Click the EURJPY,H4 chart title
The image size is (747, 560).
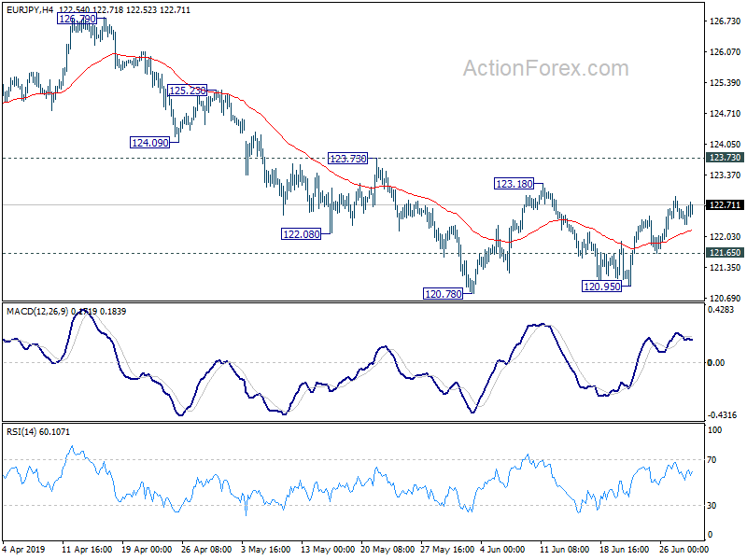click(x=30, y=9)
